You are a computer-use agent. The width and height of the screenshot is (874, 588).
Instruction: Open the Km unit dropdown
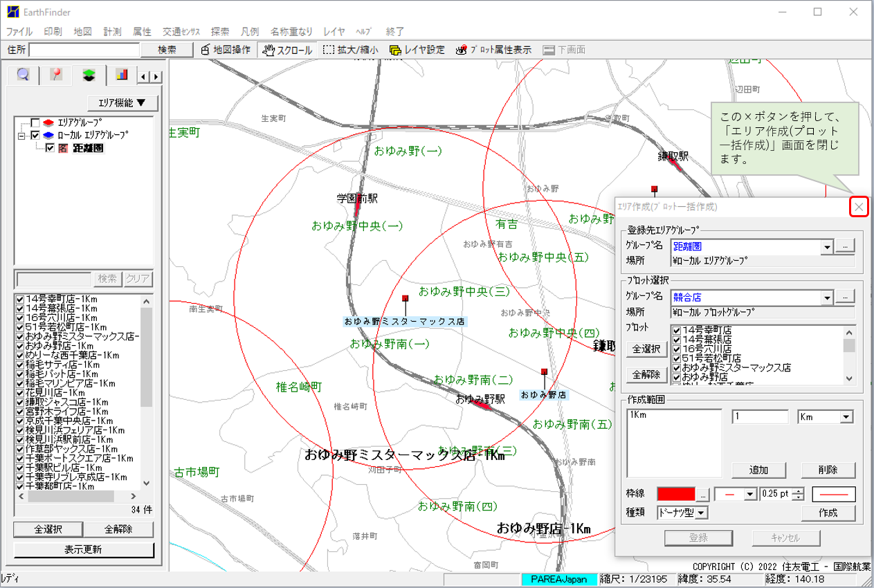tap(846, 417)
